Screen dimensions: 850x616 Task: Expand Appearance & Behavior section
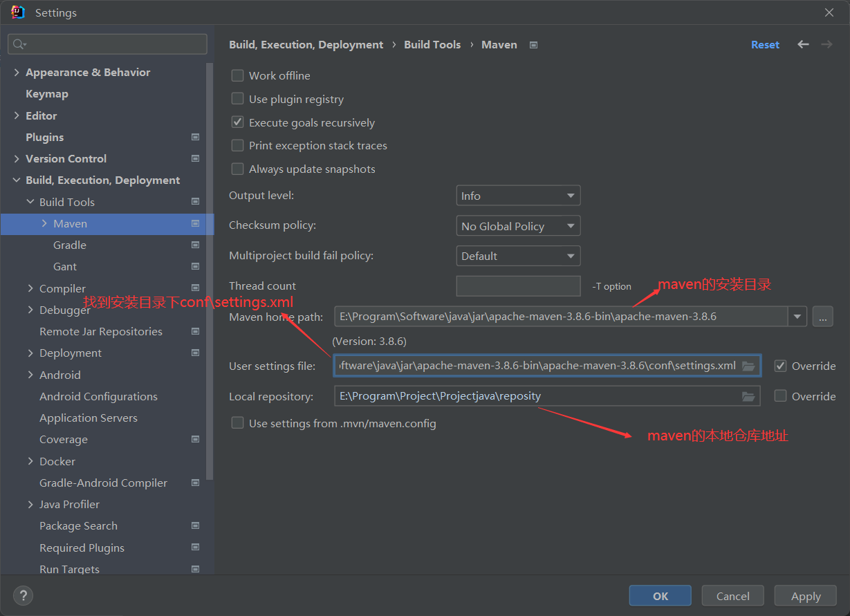pos(17,72)
